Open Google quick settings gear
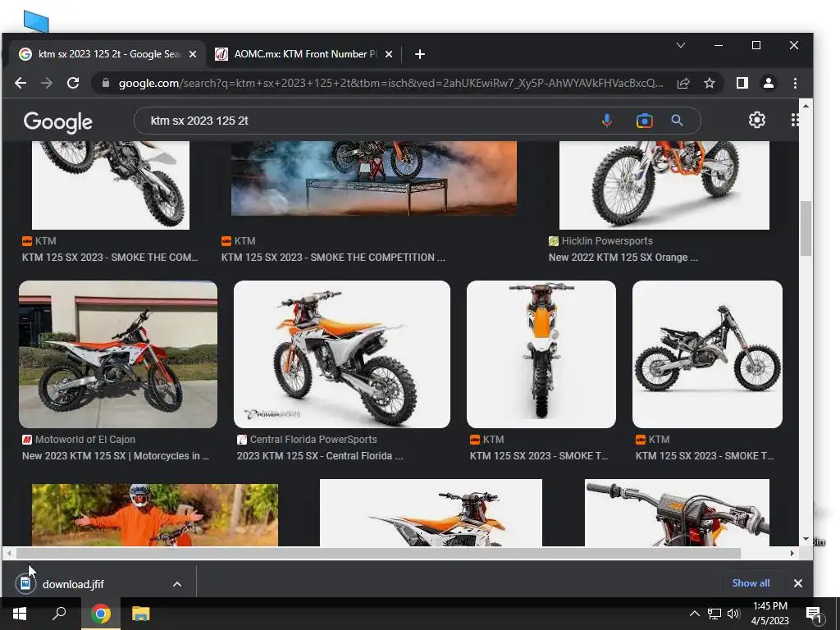The height and width of the screenshot is (630, 840). tap(757, 120)
